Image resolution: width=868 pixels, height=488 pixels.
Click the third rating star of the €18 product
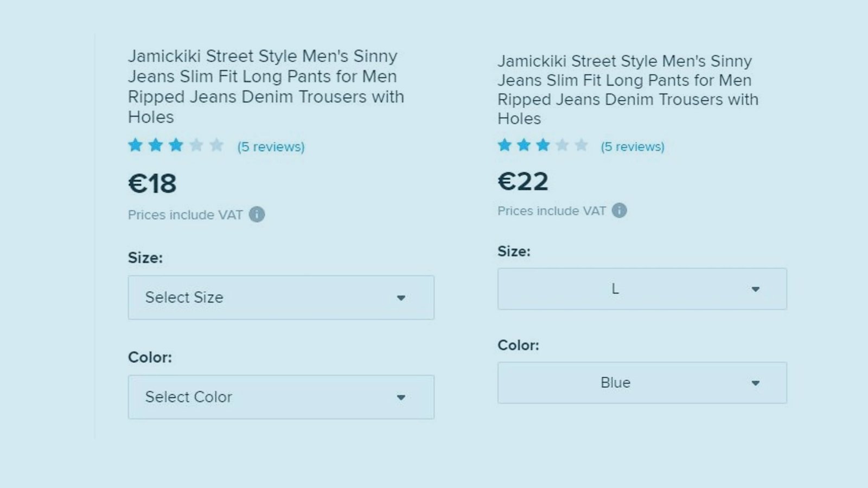tap(176, 145)
